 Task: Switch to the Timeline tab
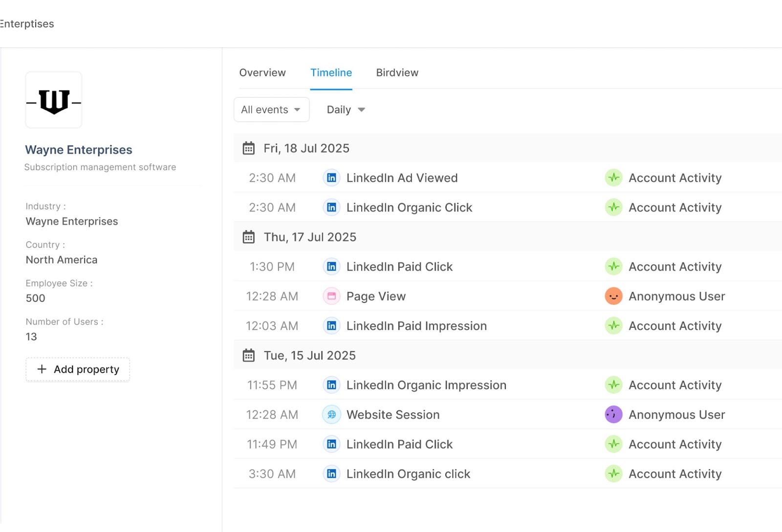pos(331,73)
